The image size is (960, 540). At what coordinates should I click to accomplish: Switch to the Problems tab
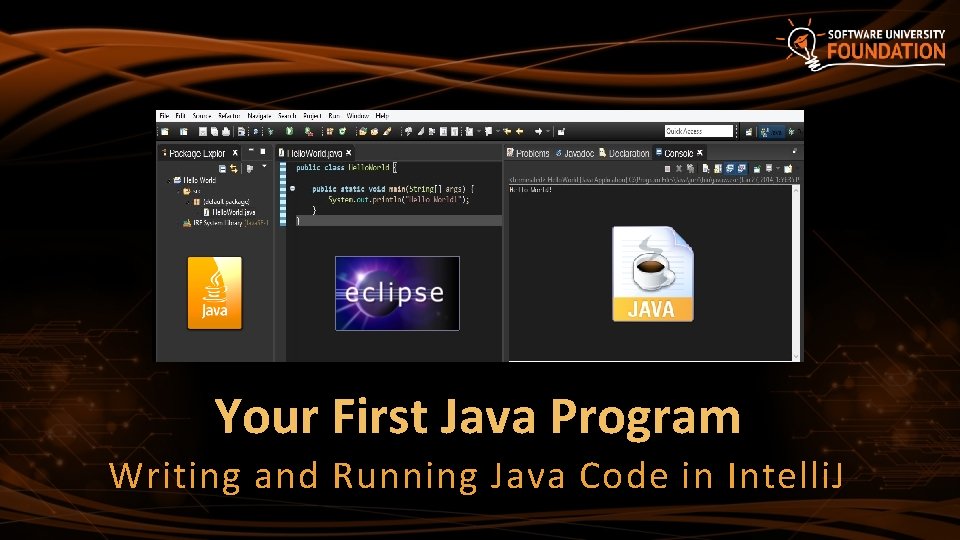(x=528, y=153)
